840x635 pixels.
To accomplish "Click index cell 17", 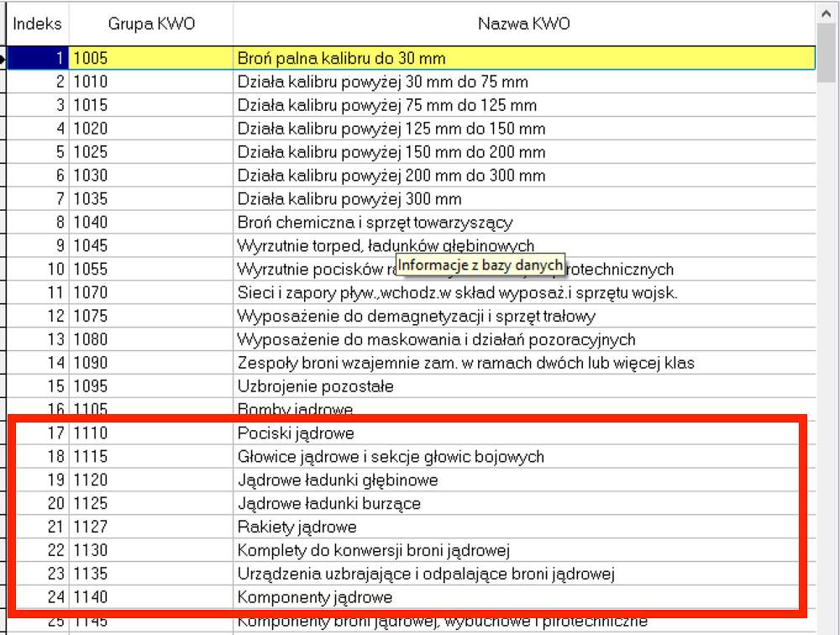I will tap(38, 433).
